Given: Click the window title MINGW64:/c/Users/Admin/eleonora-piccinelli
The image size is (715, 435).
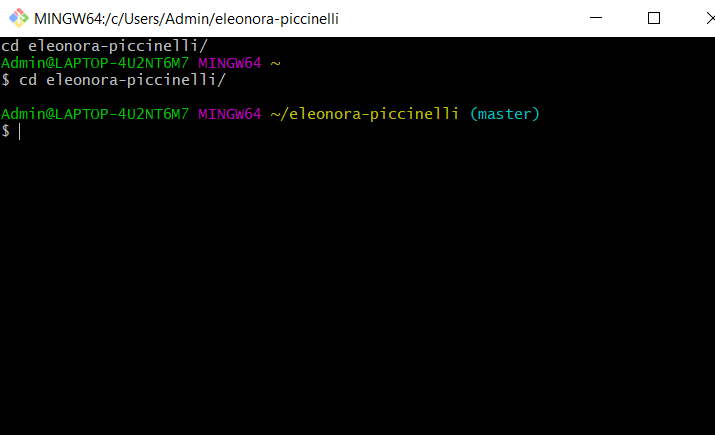Looking at the screenshot, I should click(186, 19).
